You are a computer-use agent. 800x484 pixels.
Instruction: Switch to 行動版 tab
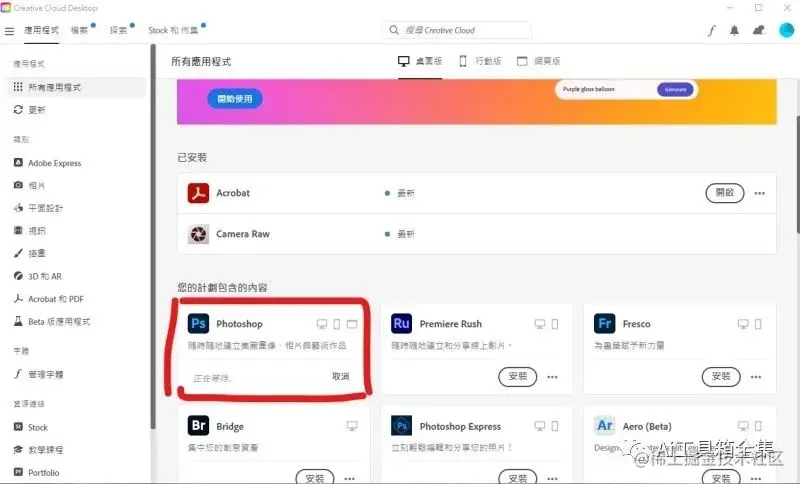click(480, 61)
